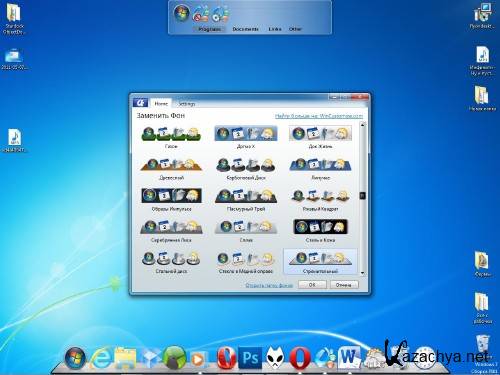Select the Links tab in the top dock
Screen dimensions: 500x375
tap(275, 29)
